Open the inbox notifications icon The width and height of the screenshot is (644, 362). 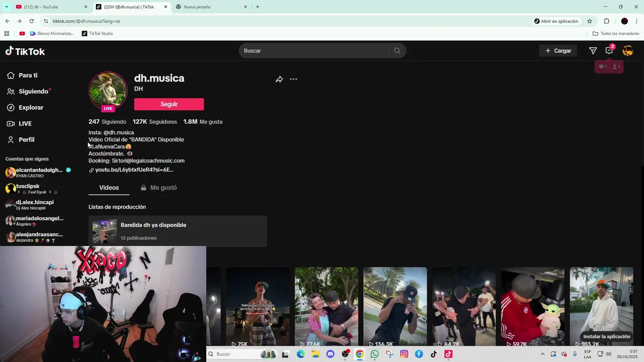tap(609, 51)
